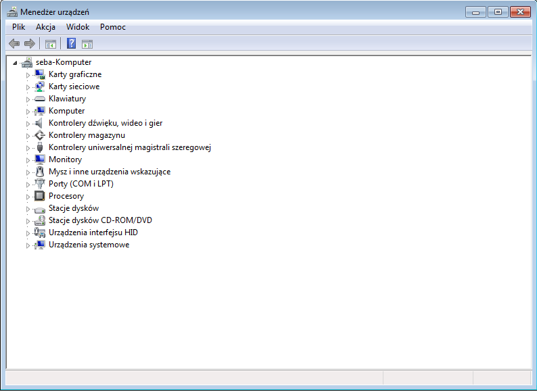Image resolution: width=537 pixels, height=392 pixels.
Task: Select Kontrolery dźwięku, wideo i gier label
Action: [106, 123]
